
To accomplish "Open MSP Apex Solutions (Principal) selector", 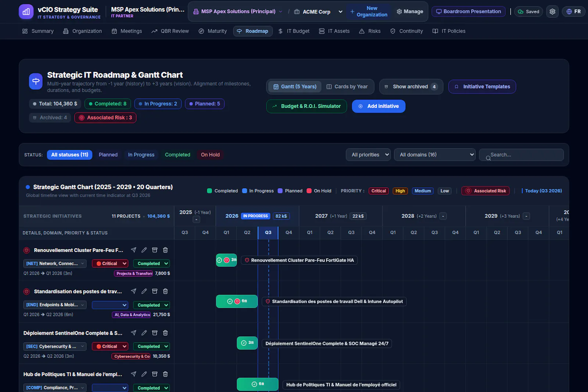I will 238,11.
